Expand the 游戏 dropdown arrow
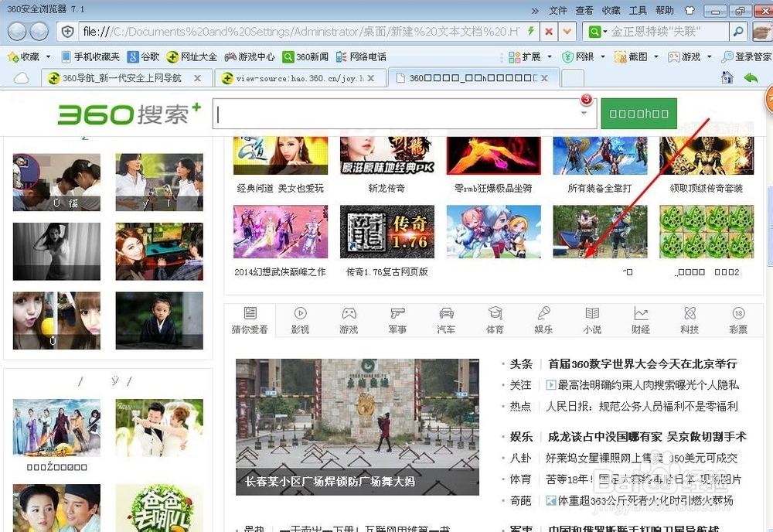 (x=710, y=57)
